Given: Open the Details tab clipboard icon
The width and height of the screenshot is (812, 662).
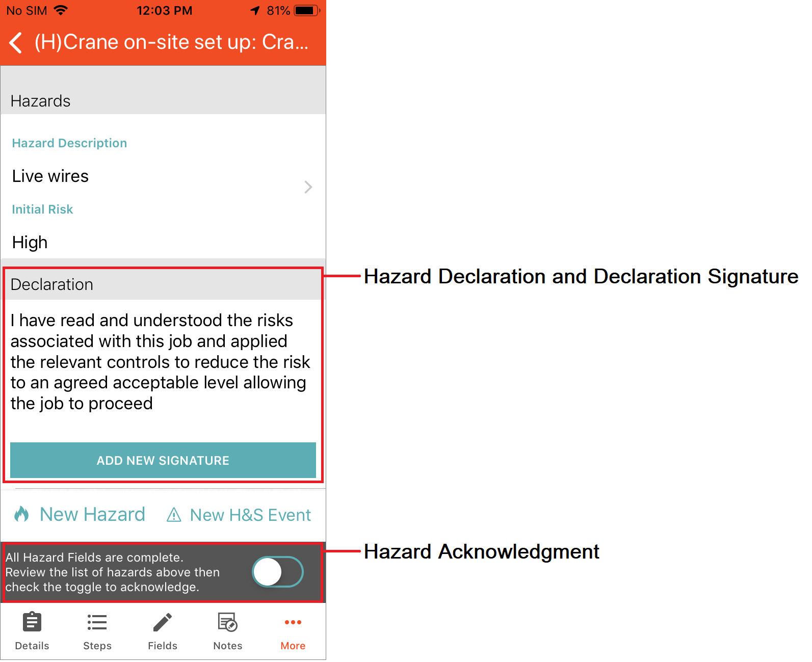Looking at the screenshot, I should 32,622.
